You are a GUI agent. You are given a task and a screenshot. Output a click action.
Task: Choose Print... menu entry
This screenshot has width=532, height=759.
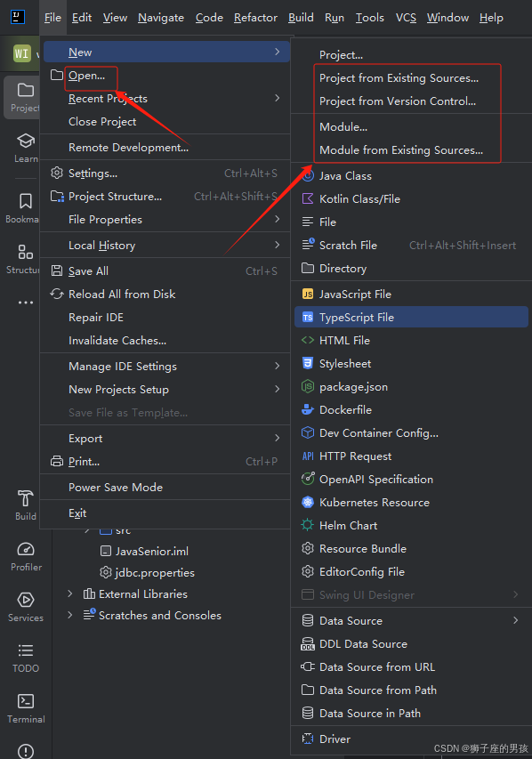[x=165, y=461]
